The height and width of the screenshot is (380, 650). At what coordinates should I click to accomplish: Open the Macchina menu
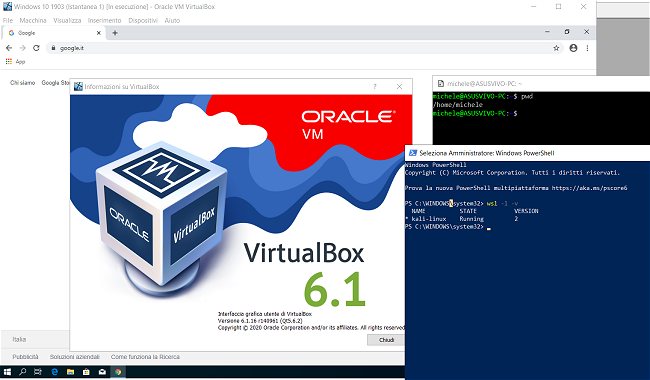33,20
